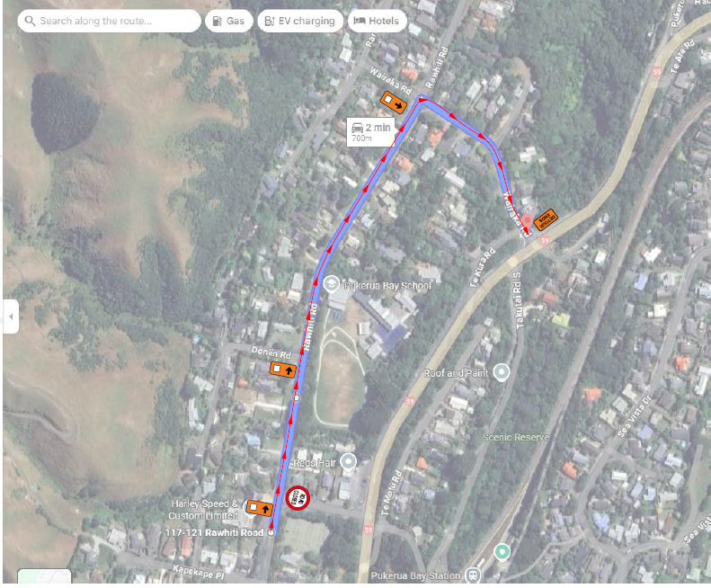
Task: Click the Pukerua Bay Station train icon
Action: click(473, 575)
